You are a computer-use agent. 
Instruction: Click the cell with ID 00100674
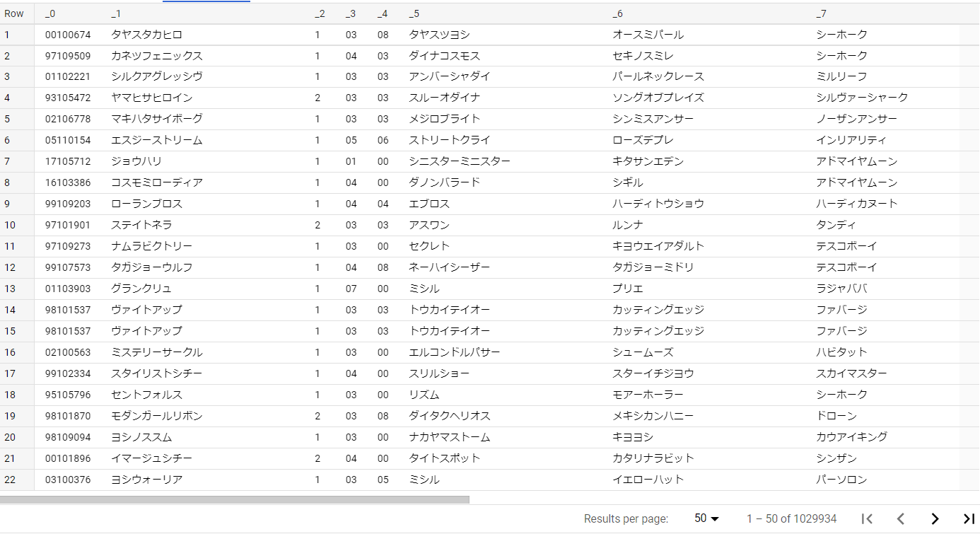click(x=68, y=35)
